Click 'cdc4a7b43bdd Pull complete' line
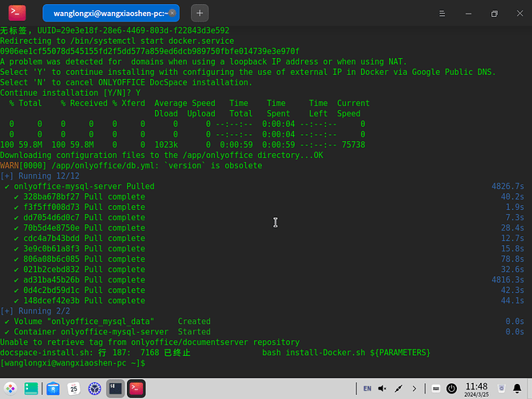Screen dimensions: 532x399 click(x=79, y=239)
